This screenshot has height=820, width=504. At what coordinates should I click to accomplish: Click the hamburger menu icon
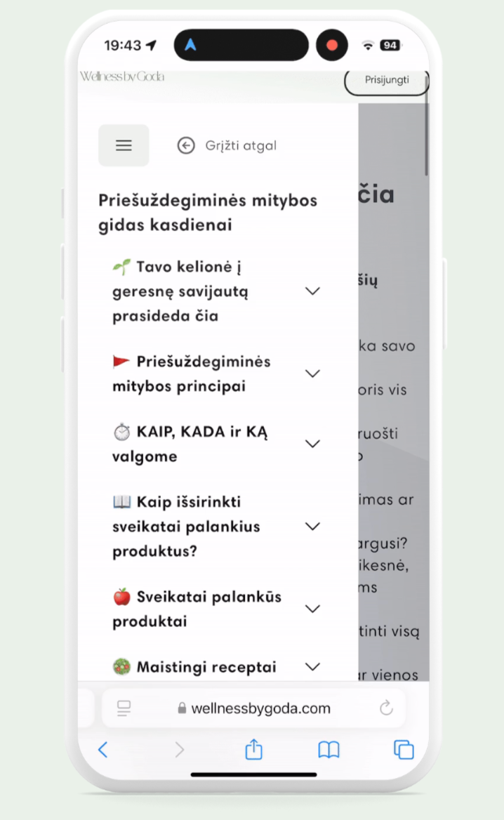pos(124,145)
